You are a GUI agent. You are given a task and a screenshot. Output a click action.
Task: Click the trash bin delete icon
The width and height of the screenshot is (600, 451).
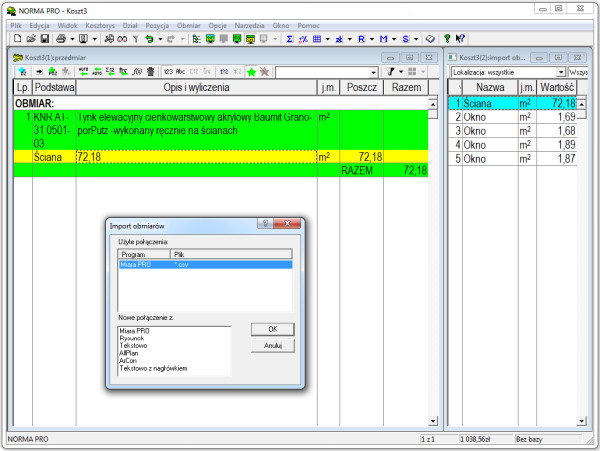(150, 72)
